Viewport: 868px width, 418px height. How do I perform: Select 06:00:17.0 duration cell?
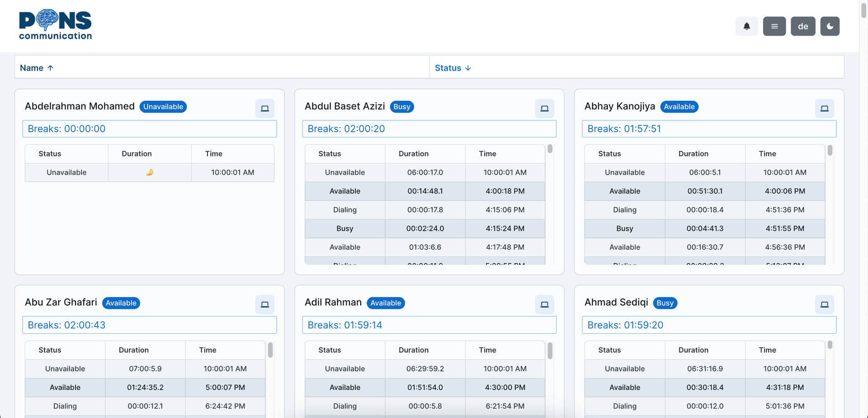point(425,172)
